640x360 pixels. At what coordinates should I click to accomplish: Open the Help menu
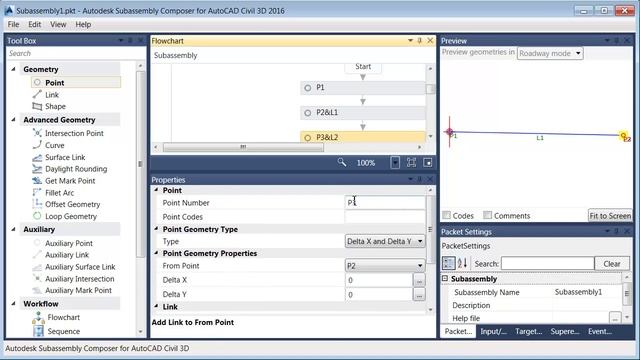(83, 24)
